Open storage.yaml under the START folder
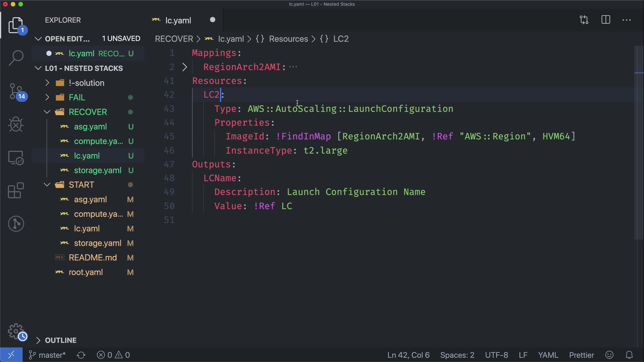 tap(97, 243)
